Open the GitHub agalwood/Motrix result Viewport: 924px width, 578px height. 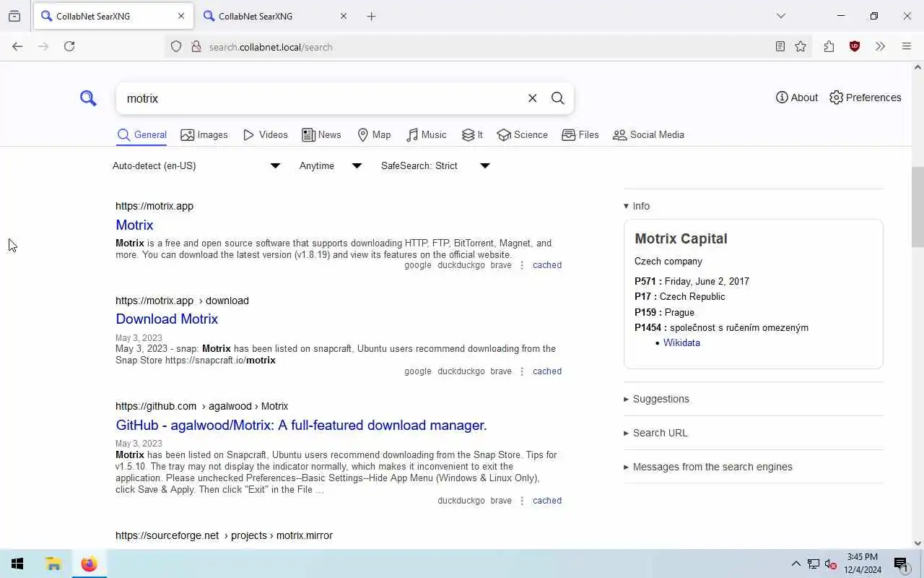point(301,425)
